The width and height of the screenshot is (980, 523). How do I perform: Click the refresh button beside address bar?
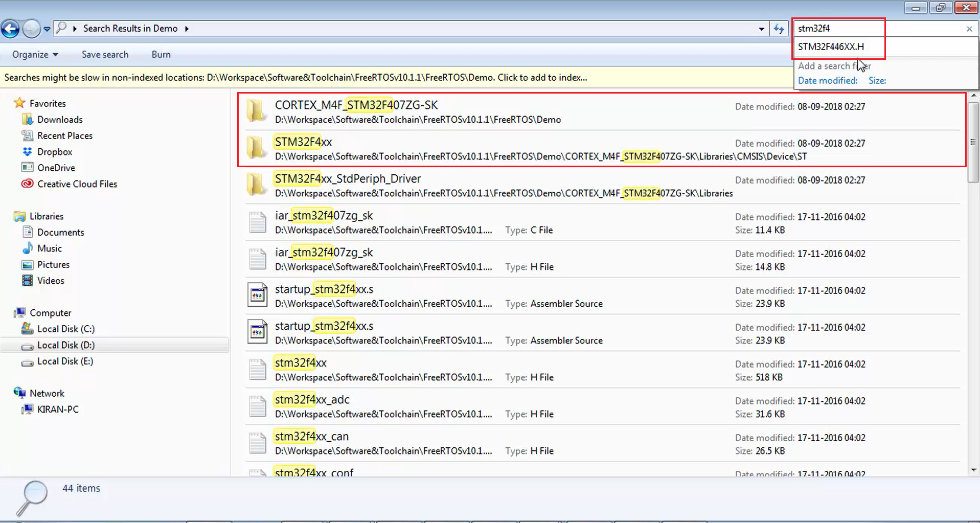(x=779, y=29)
